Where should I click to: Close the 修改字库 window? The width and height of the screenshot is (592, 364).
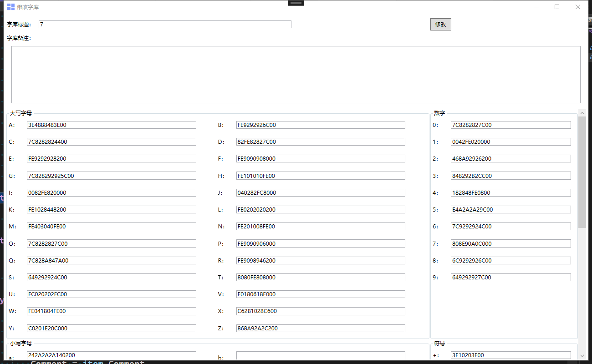click(578, 7)
